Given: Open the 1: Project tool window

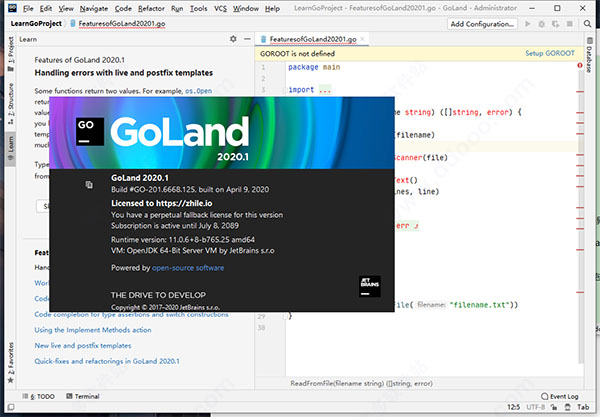Looking at the screenshot, I should tap(11, 54).
